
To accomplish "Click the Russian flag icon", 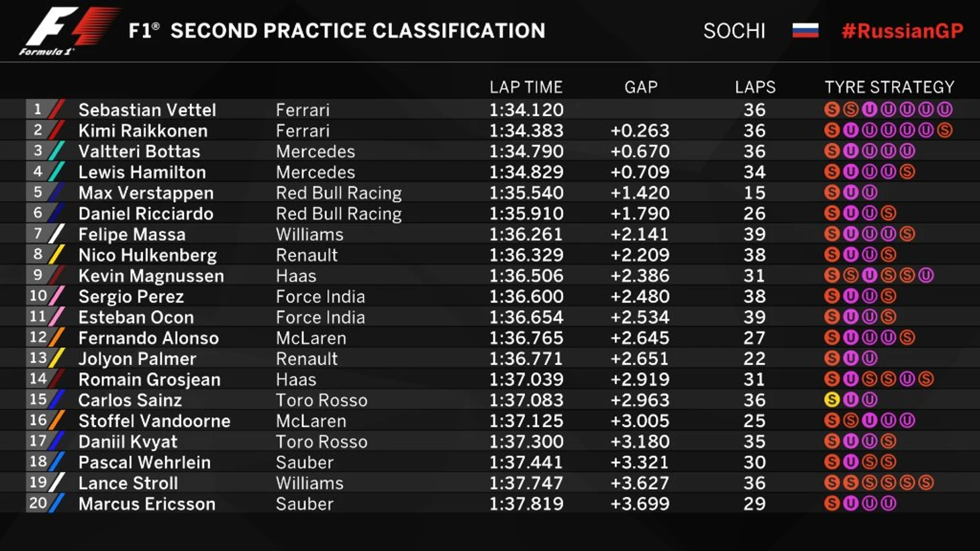I will tap(805, 30).
